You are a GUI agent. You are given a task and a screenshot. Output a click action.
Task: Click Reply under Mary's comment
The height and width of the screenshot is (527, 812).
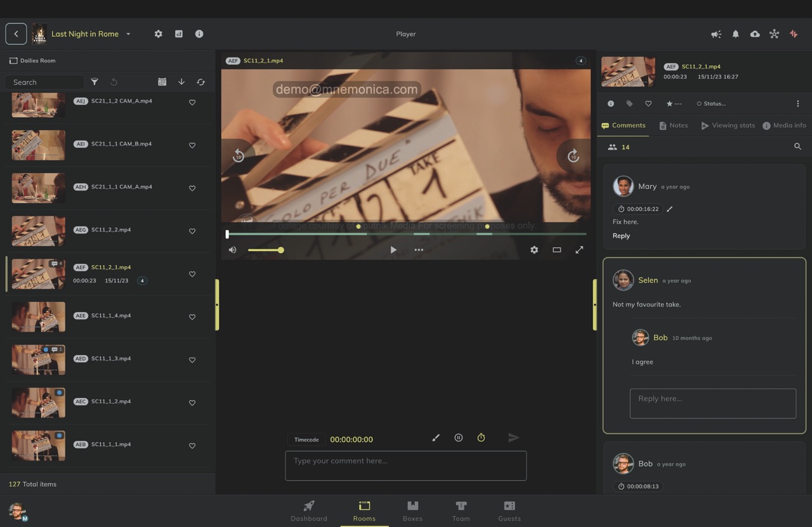click(621, 235)
